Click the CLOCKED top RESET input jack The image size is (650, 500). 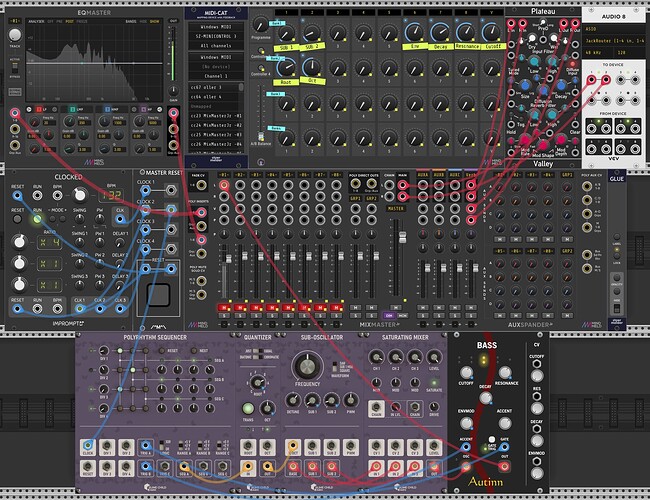(17, 195)
